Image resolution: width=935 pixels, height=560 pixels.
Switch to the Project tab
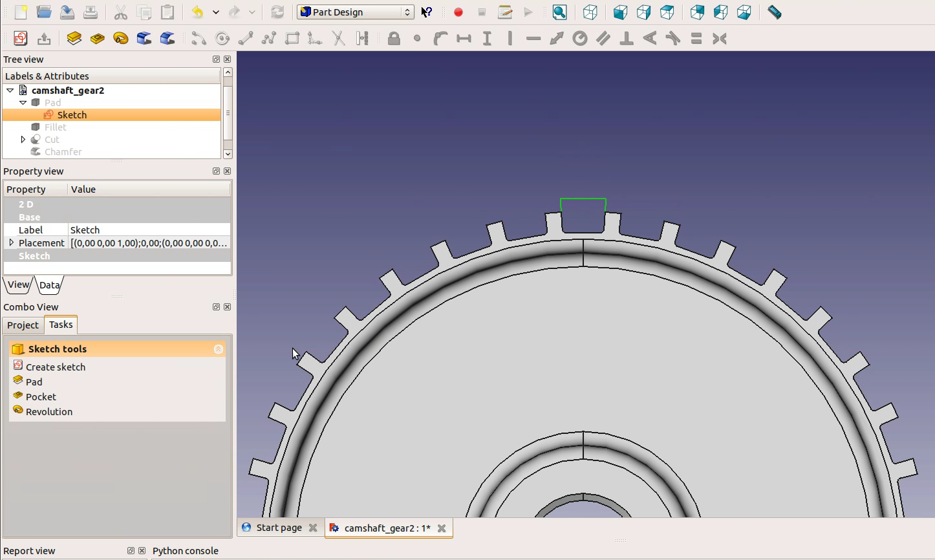(23, 325)
